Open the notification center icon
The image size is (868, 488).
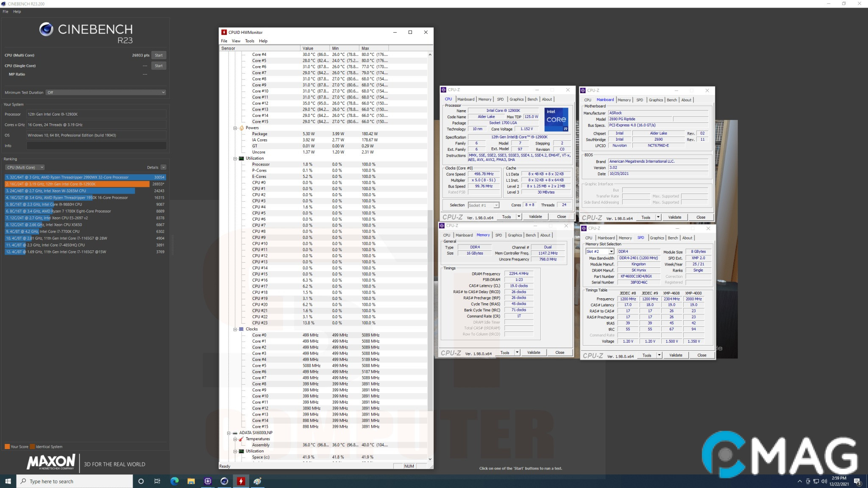pos(857,481)
